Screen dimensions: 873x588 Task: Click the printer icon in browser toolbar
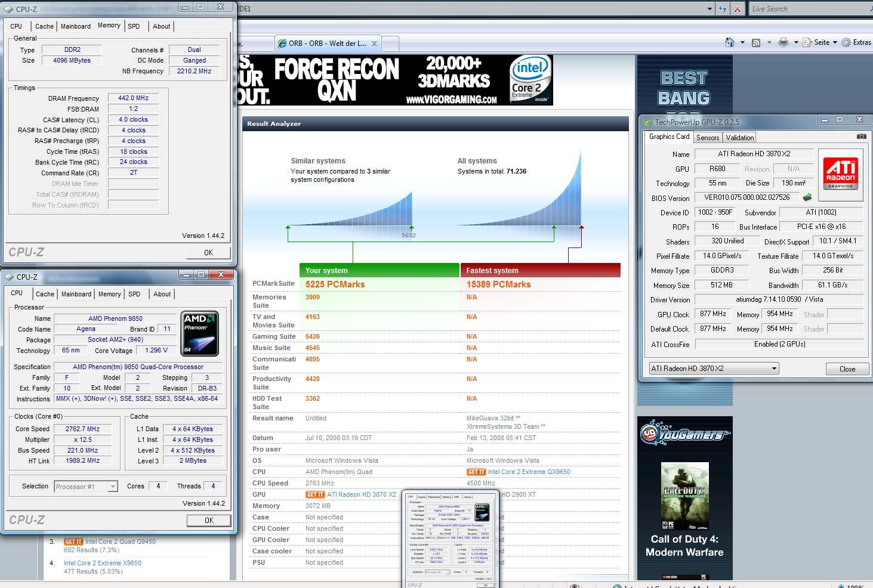point(783,42)
